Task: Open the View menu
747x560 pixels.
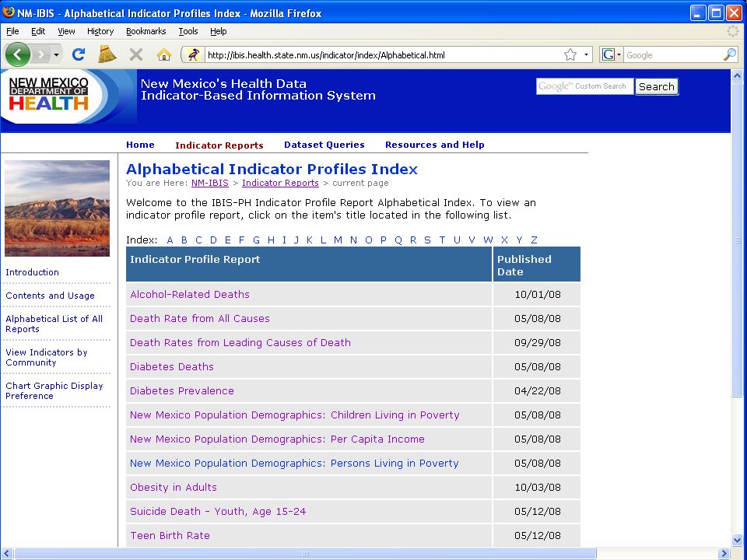Action: tap(66, 31)
